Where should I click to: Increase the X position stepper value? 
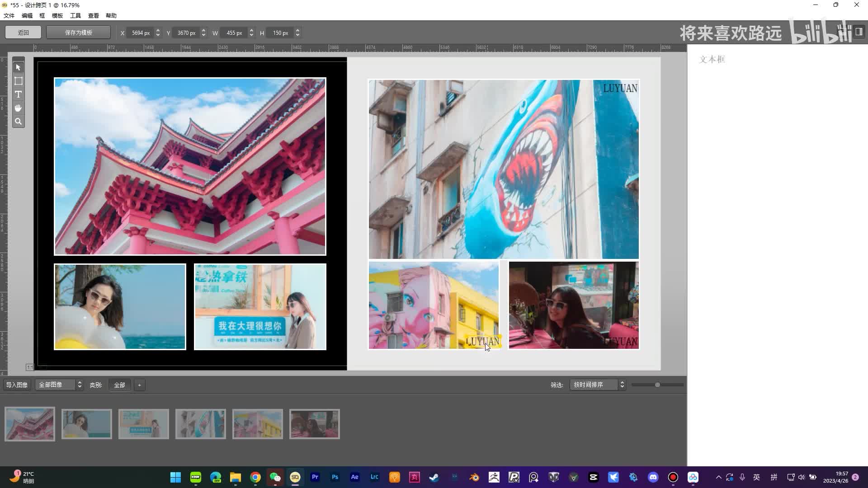(158, 30)
